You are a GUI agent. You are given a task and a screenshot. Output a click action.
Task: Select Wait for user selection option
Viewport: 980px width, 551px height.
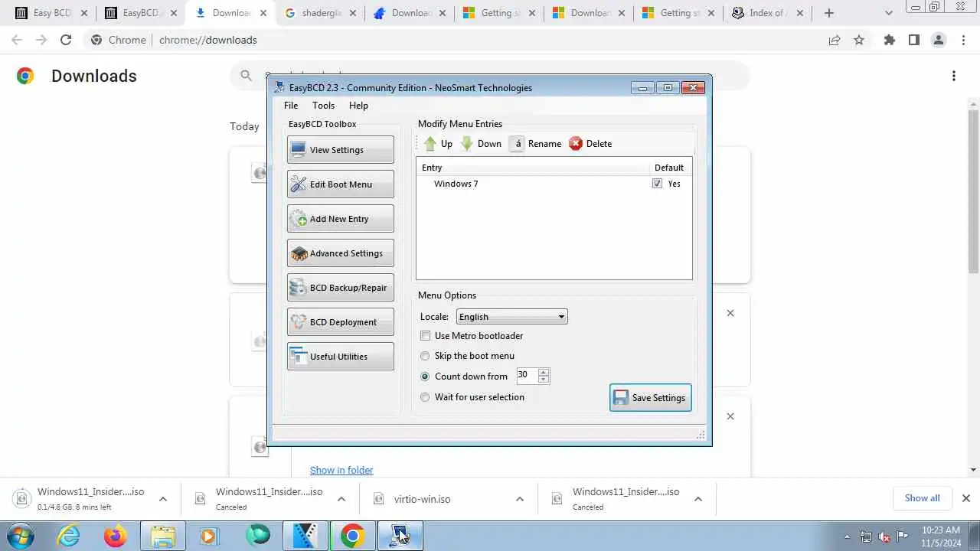tap(426, 397)
